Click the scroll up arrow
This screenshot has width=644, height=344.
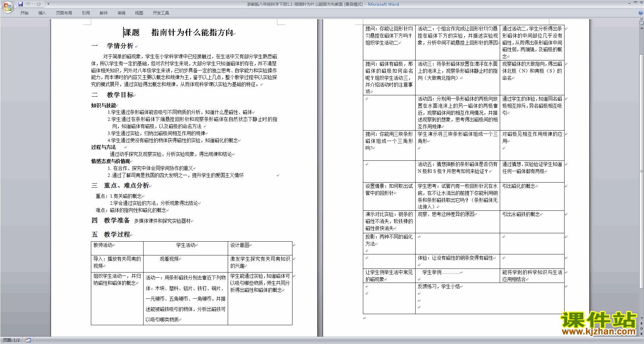(x=641, y=28)
